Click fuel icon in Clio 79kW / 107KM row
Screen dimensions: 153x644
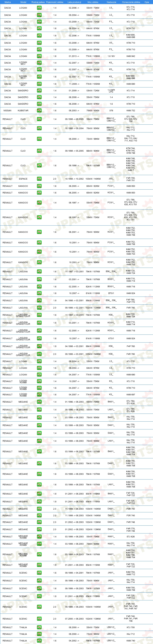click(39, 165)
